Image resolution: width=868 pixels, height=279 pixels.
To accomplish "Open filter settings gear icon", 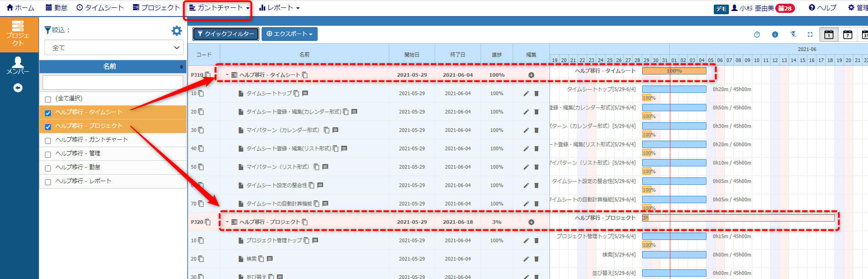I will pos(177,31).
